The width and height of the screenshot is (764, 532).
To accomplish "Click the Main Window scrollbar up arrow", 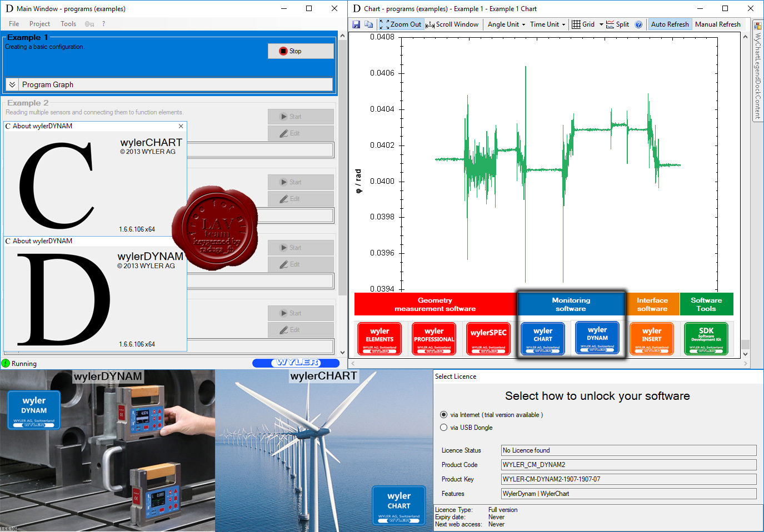I will 342,36.
